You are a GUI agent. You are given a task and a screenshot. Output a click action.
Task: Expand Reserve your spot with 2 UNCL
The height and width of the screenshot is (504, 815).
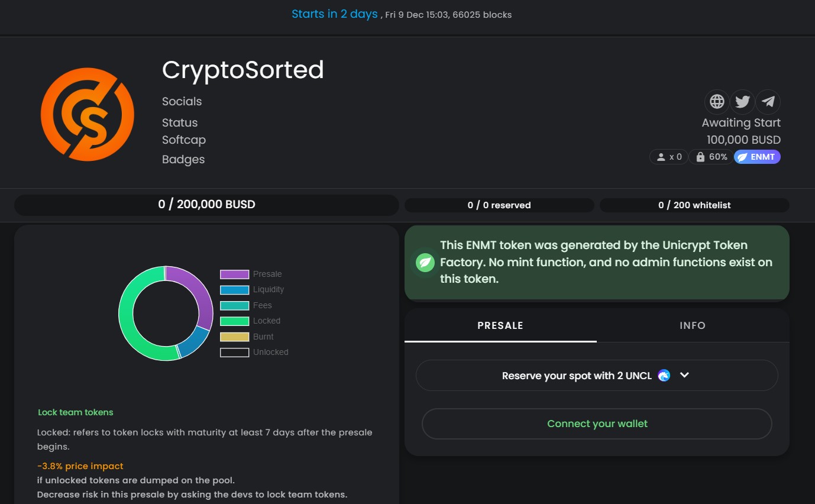(x=597, y=376)
